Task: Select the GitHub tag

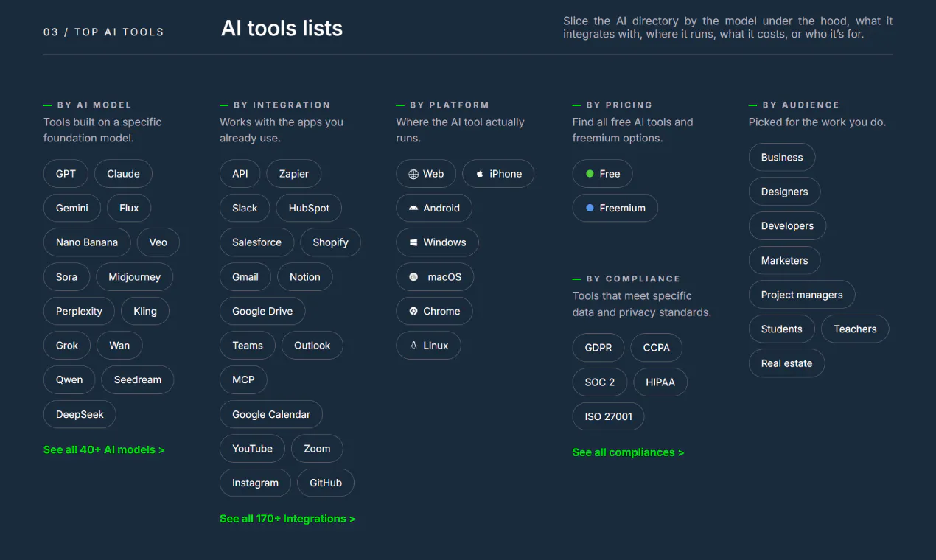Action: coord(326,483)
